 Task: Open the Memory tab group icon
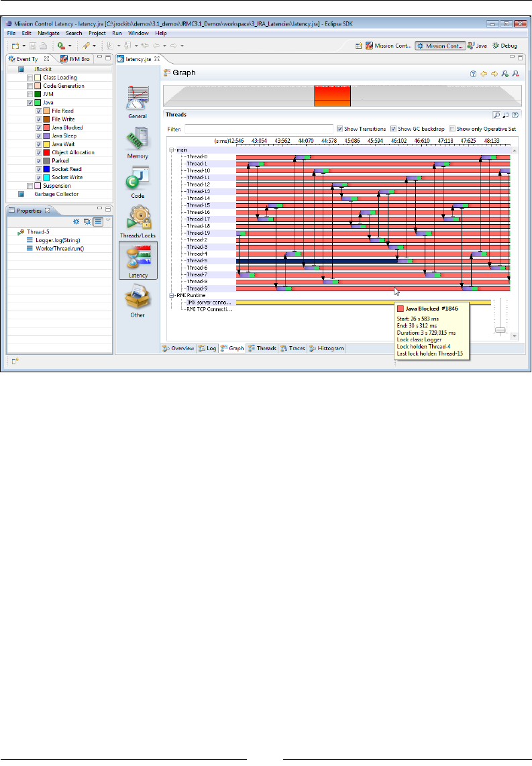138,139
